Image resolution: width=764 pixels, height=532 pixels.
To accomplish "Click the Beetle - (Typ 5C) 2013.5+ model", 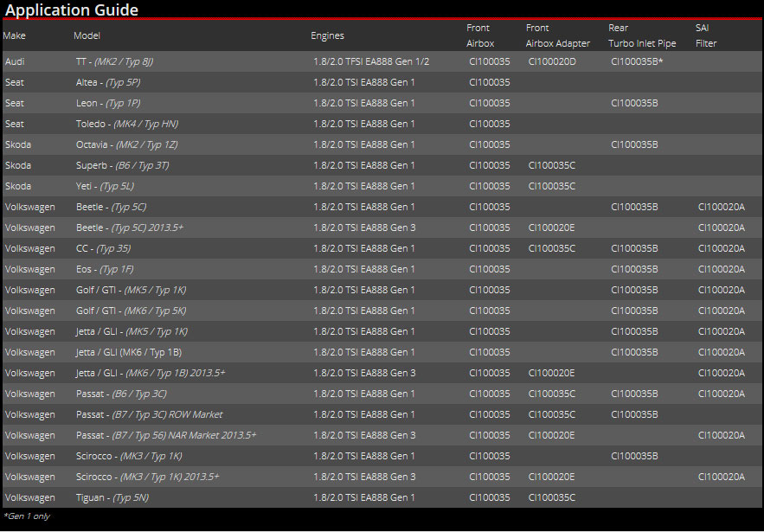I will (x=130, y=228).
